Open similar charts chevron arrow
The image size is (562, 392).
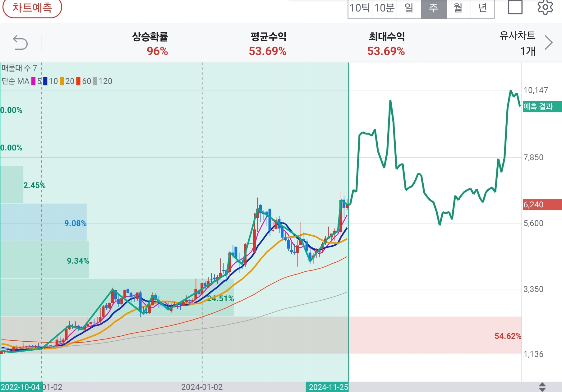tap(549, 43)
